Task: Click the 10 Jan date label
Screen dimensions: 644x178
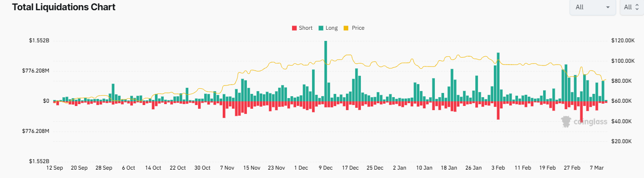Action: (424, 168)
